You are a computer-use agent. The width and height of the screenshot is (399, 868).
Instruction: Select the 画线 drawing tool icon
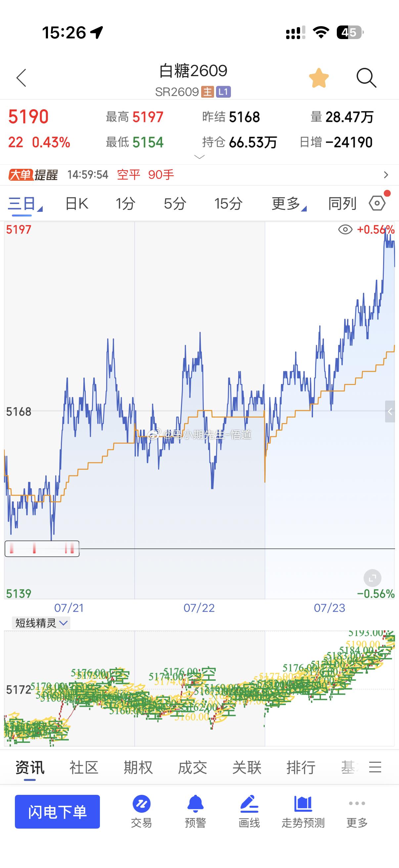[x=249, y=811]
